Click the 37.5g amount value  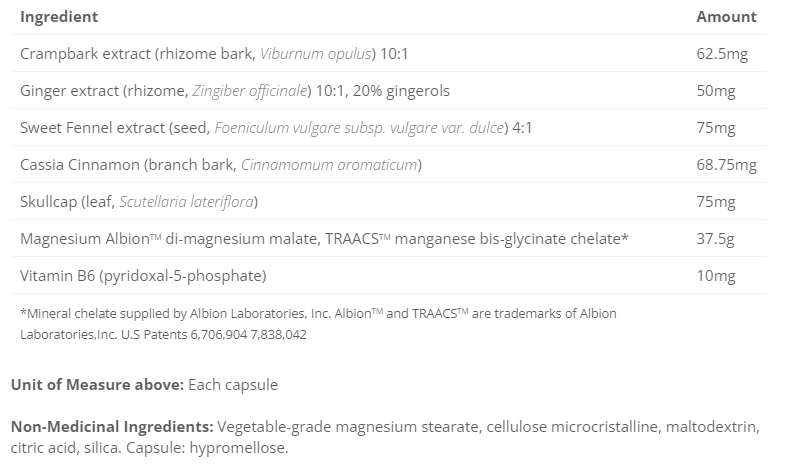click(x=715, y=239)
